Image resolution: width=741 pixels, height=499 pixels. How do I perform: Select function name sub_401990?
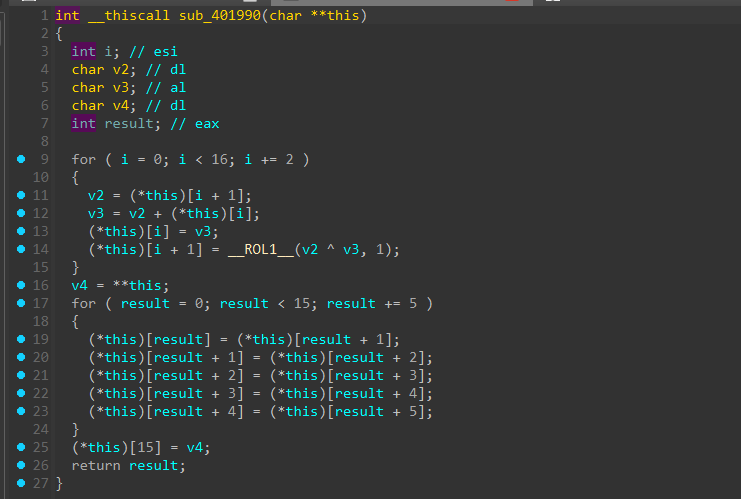(x=220, y=16)
